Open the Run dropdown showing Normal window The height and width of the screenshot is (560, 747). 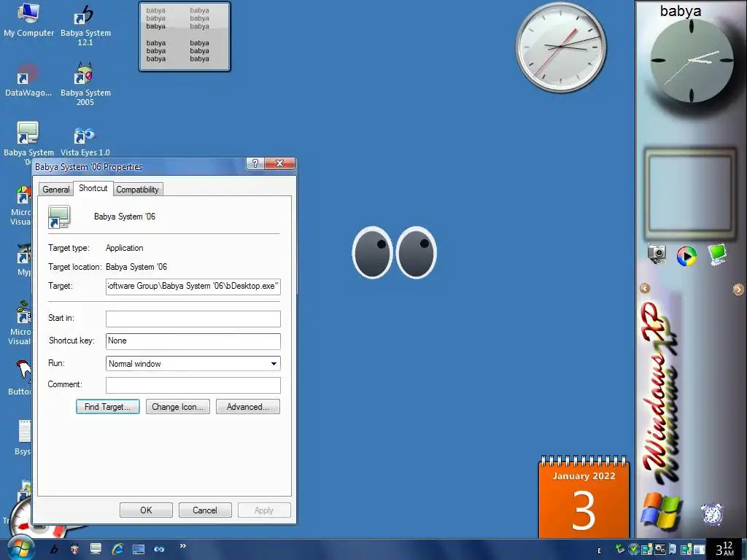(x=193, y=363)
